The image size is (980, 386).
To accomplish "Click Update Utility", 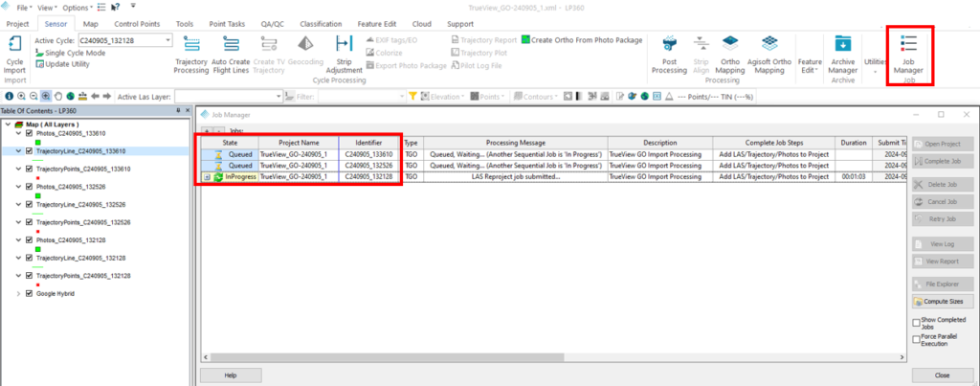I will pyautogui.click(x=62, y=64).
